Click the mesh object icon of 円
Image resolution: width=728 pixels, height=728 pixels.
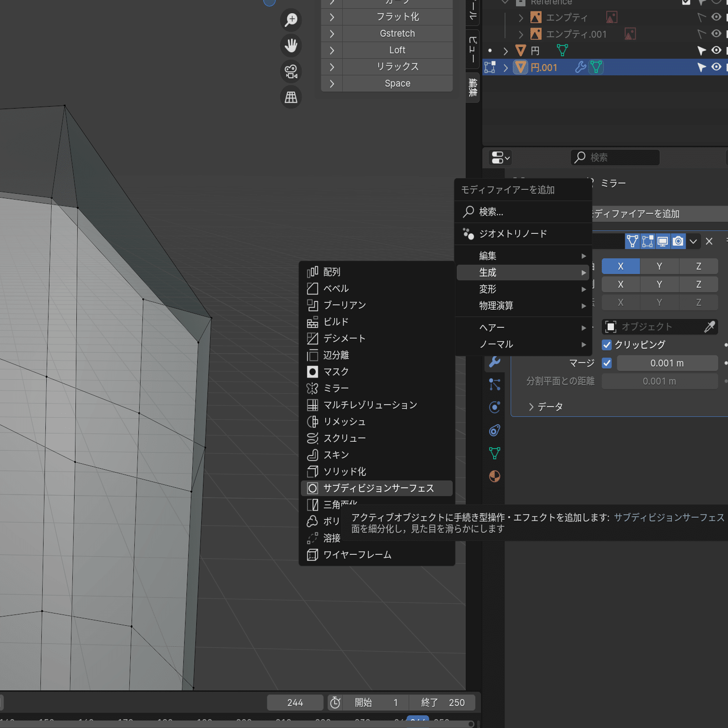(x=521, y=50)
